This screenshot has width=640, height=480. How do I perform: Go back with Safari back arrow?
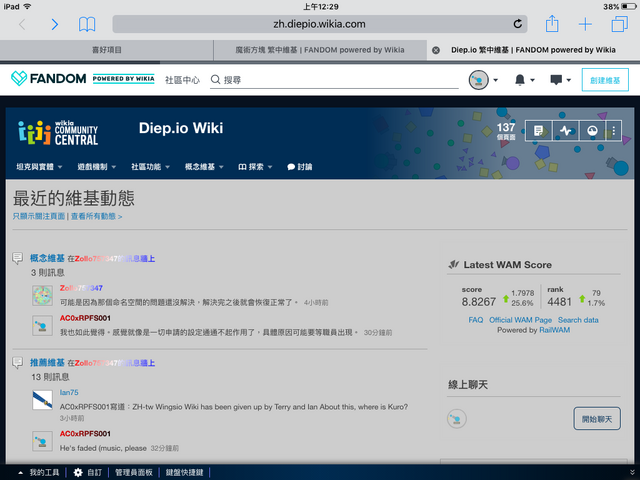pos(22,24)
